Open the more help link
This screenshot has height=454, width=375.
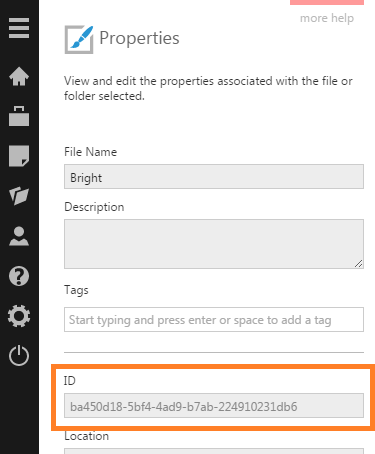coord(327,18)
